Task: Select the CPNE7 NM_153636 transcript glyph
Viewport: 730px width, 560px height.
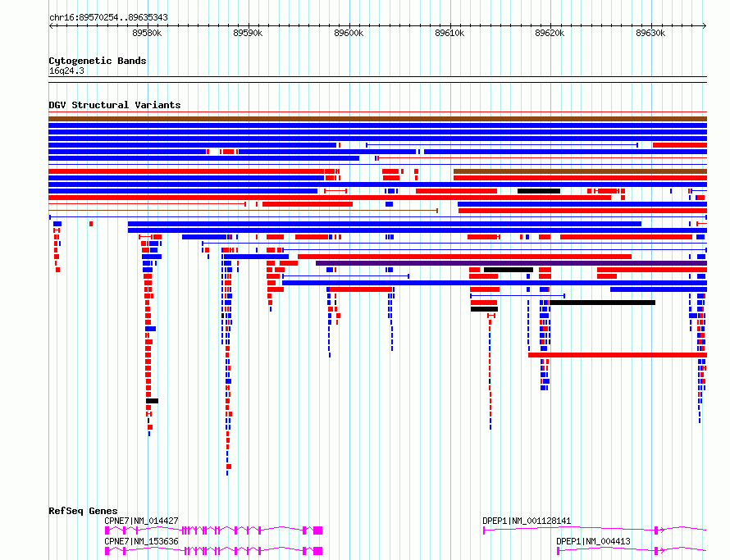Action: [214, 551]
